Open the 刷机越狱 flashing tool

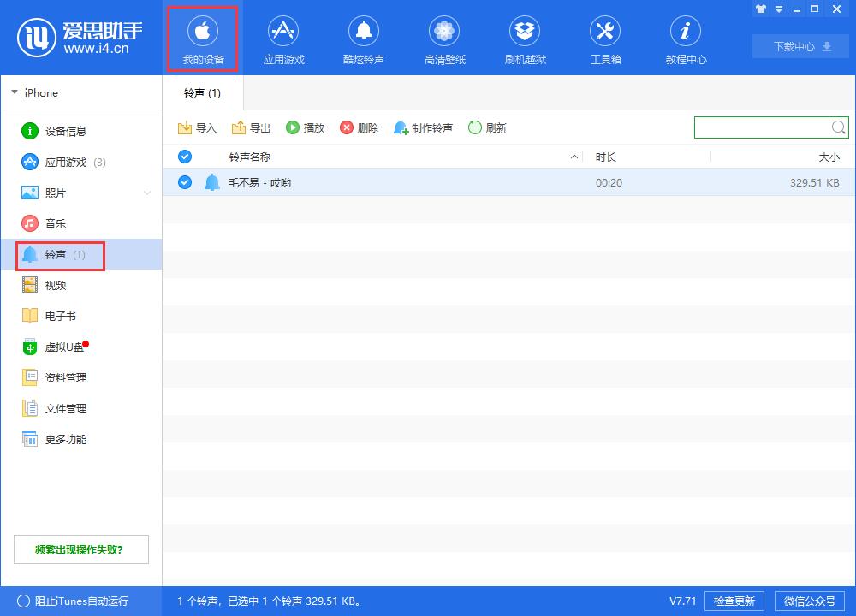pos(524,38)
